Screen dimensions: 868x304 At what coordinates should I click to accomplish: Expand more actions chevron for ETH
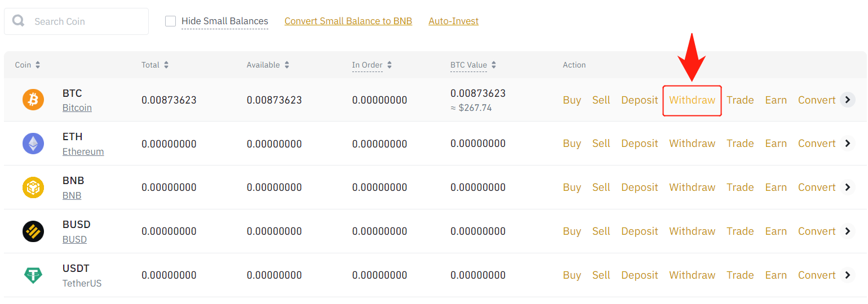[x=848, y=144]
